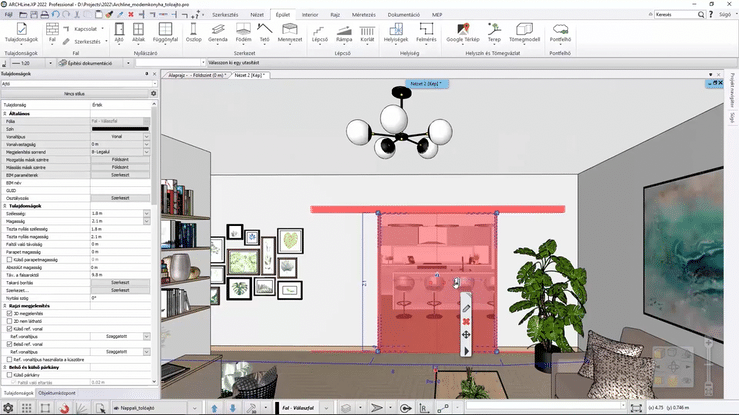
Task: Open the Vonaltípus dropdown in properties
Action: 146,136
